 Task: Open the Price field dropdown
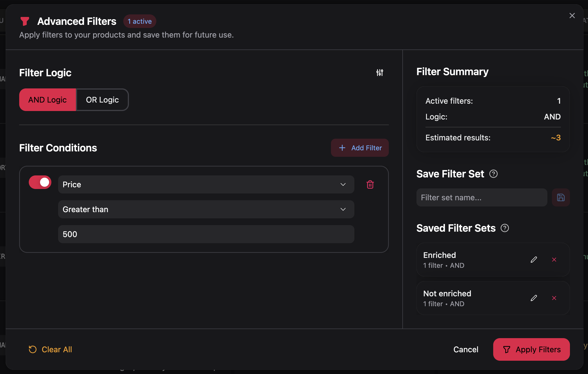(206, 184)
